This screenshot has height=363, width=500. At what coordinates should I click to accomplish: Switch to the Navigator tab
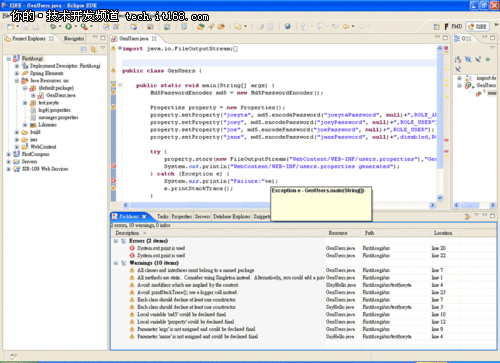point(74,39)
